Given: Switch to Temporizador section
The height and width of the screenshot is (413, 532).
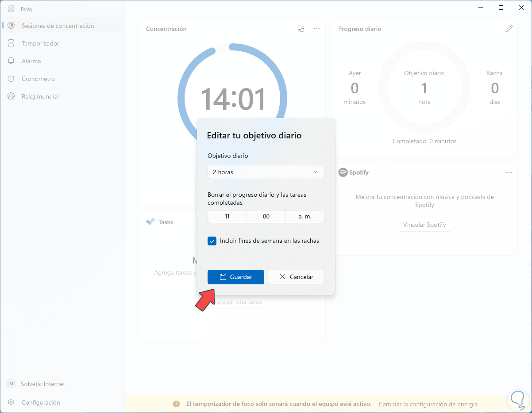Looking at the screenshot, I should click(62, 43).
